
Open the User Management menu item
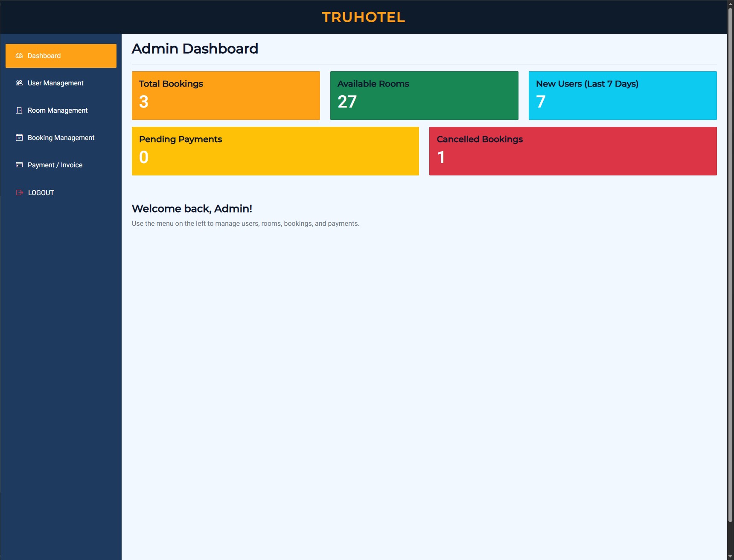tap(55, 83)
